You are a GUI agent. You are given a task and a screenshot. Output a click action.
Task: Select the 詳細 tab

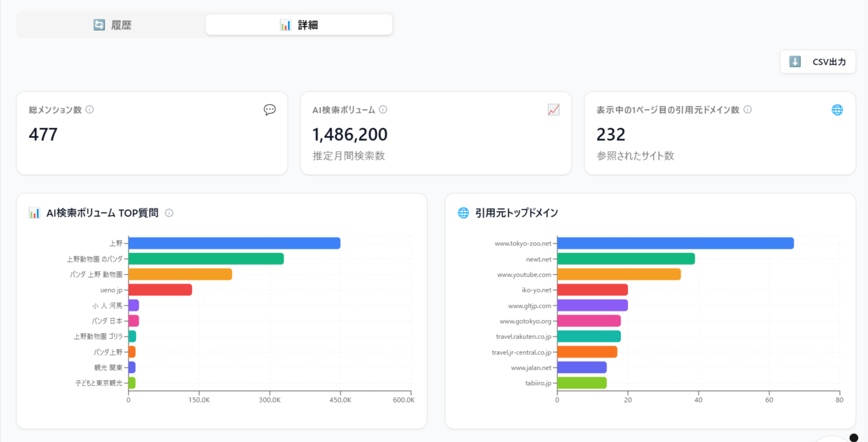(x=299, y=25)
